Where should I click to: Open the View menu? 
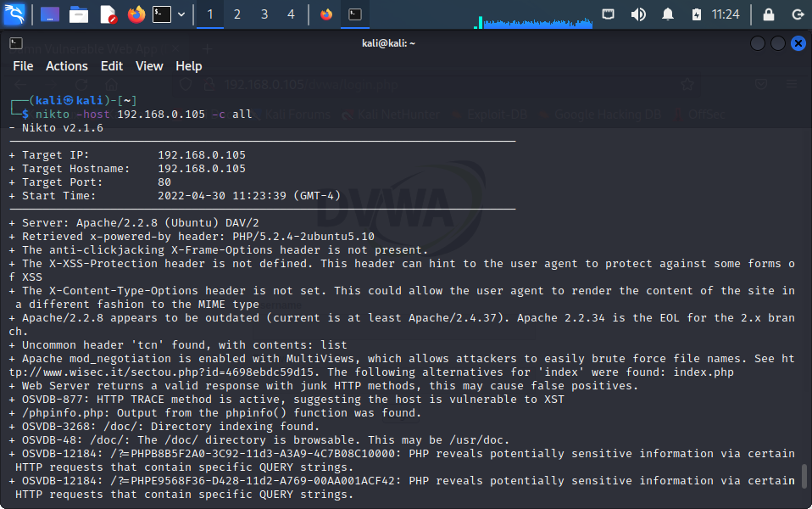tap(149, 66)
